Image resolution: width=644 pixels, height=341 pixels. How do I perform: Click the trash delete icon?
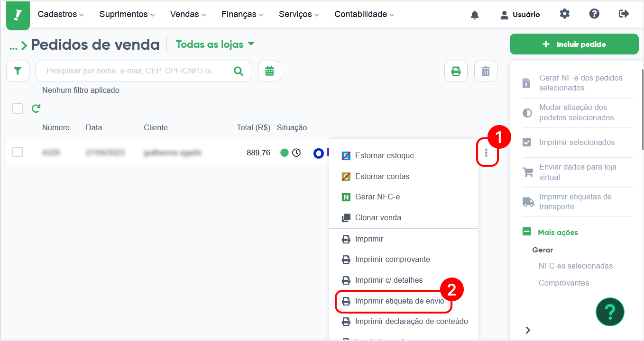(x=486, y=71)
